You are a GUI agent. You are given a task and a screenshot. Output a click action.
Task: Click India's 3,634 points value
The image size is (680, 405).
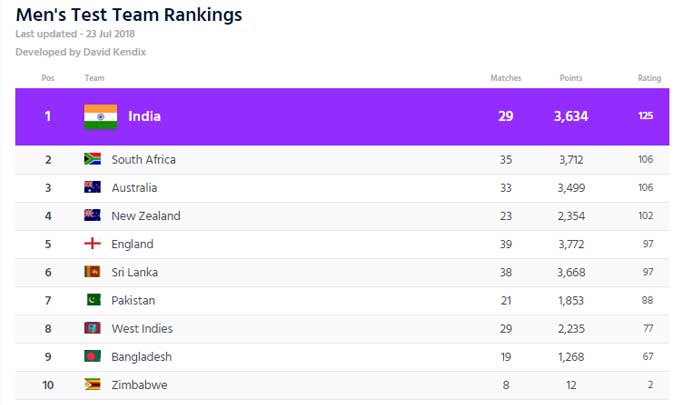point(571,116)
